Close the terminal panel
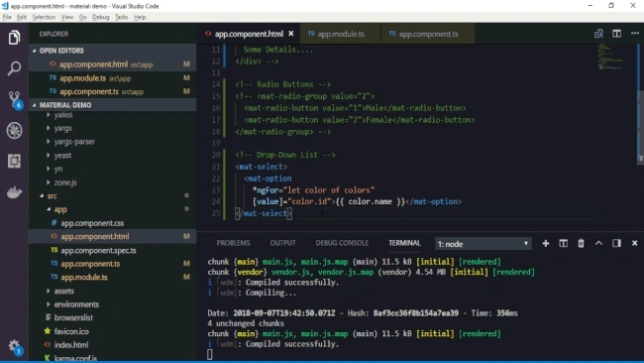The width and height of the screenshot is (644, 363). pos(634,243)
